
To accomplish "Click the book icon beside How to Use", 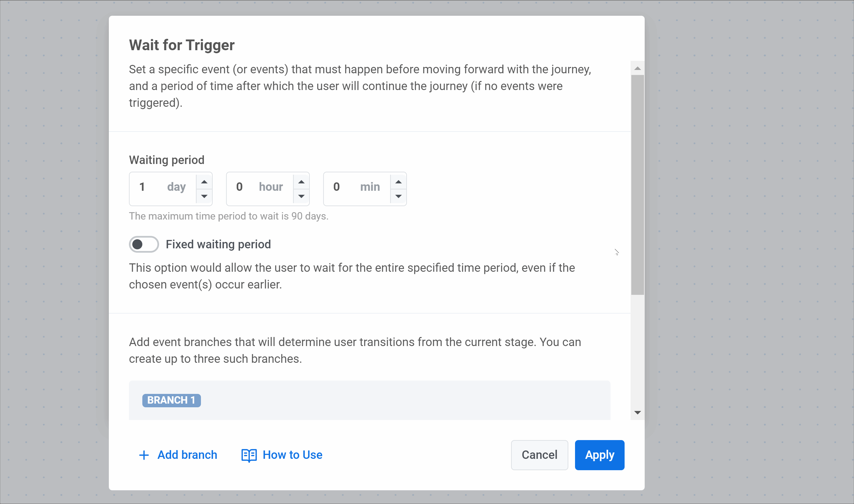I will point(249,455).
